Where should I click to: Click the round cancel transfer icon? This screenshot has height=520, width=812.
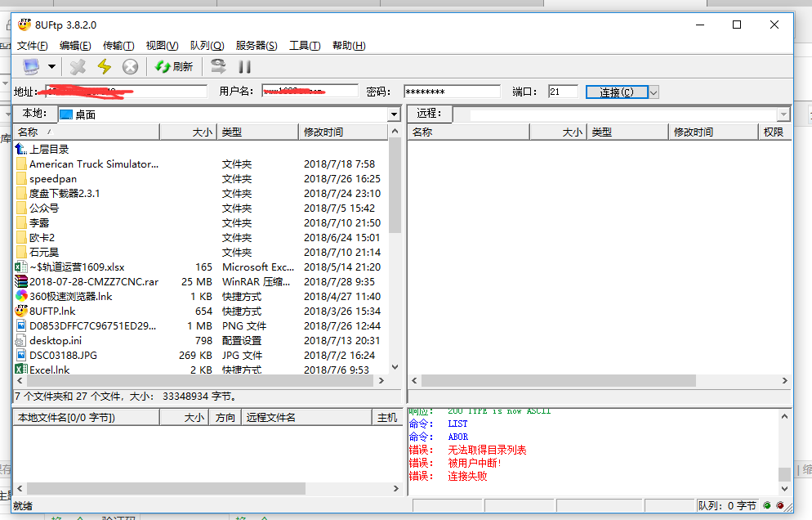tap(129, 67)
